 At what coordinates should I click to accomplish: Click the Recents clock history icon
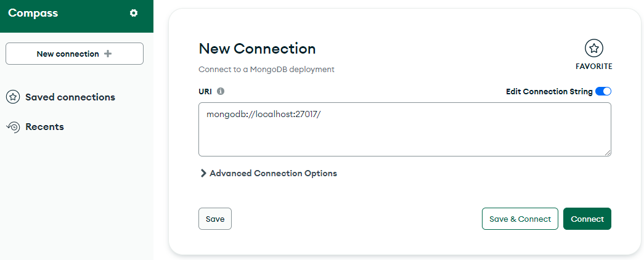coord(13,127)
